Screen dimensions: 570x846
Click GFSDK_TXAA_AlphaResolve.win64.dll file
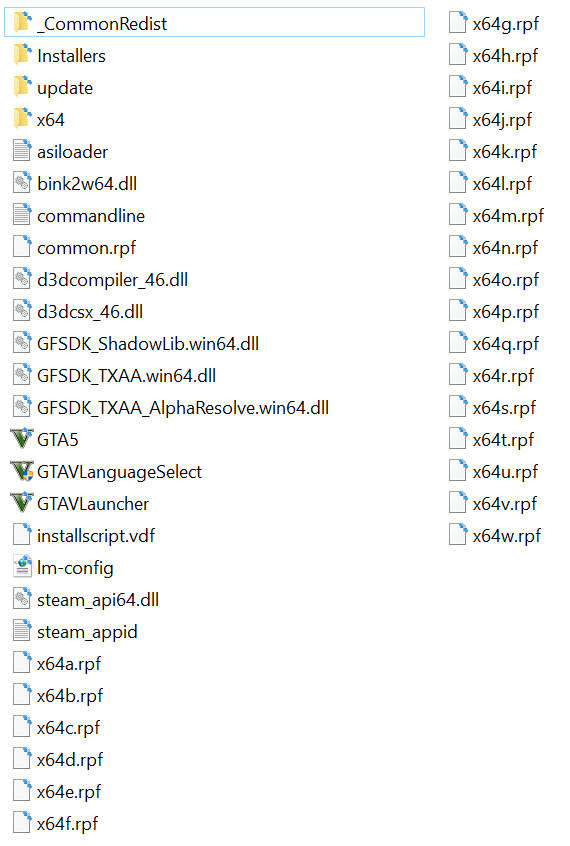[x=171, y=407]
